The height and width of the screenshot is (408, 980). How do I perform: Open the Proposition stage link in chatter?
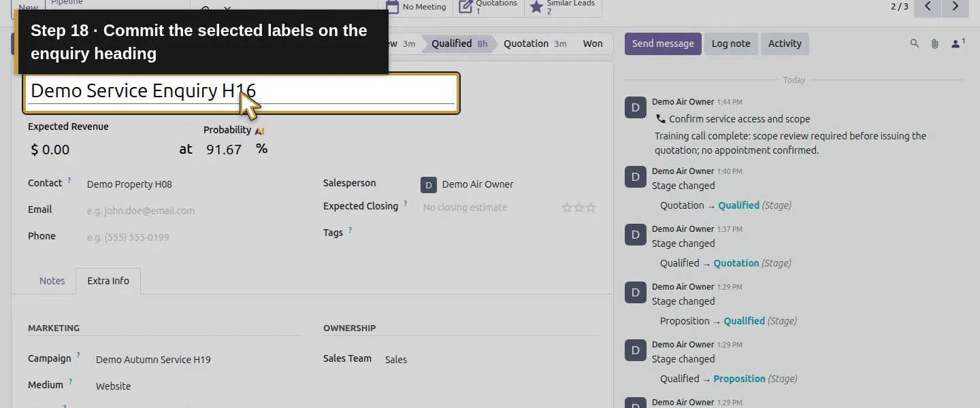pos(739,379)
